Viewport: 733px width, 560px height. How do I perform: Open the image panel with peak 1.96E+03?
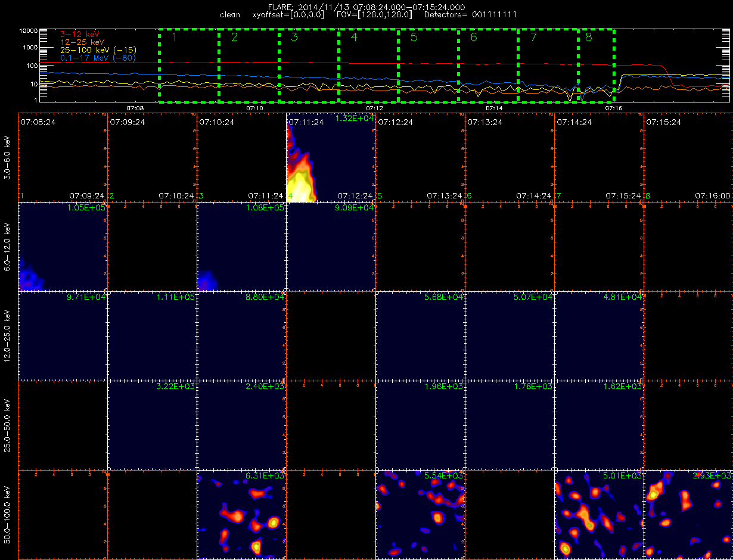[421, 426]
